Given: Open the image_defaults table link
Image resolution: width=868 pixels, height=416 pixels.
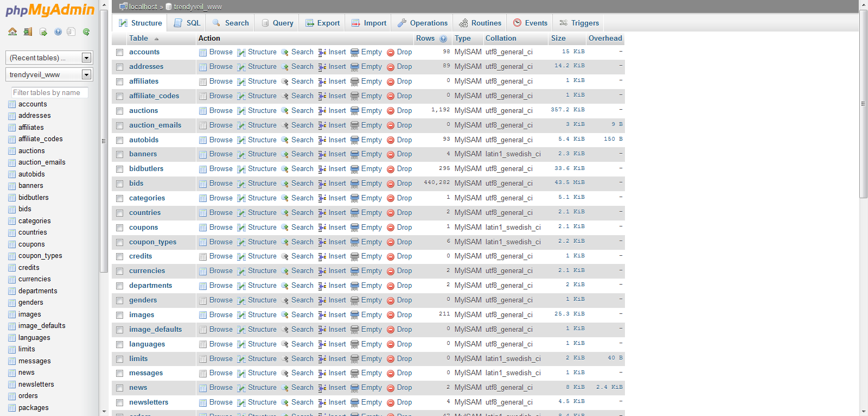Looking at the screenshot, I should [x=155, y=330].
